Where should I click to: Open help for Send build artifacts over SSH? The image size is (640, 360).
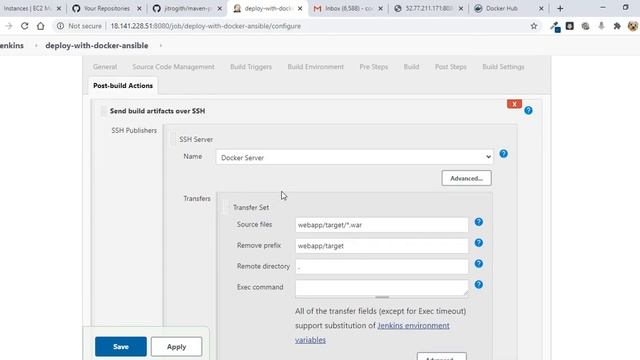pos(528,110)
